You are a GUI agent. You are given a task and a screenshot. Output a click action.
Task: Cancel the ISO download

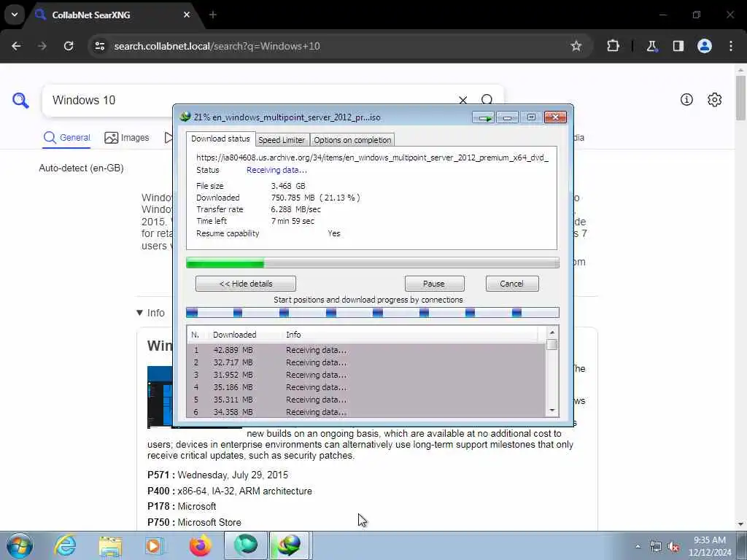(x=511, y=284)
